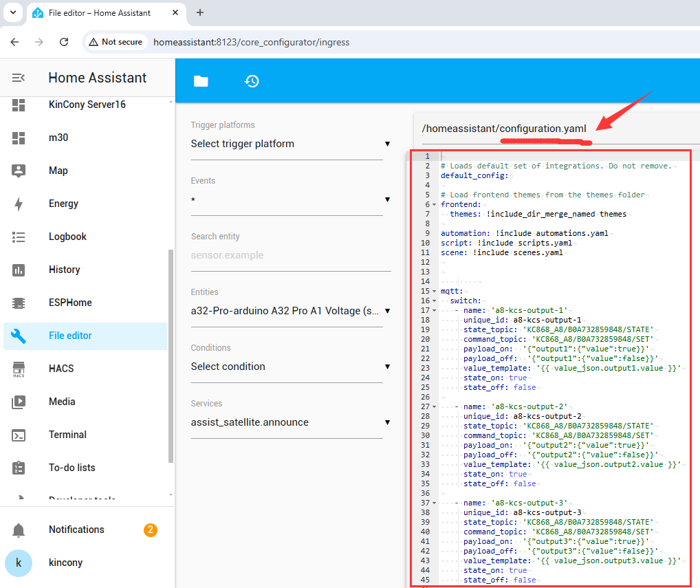
Task: Reload the page in the browser
Action: click(64, 42)
